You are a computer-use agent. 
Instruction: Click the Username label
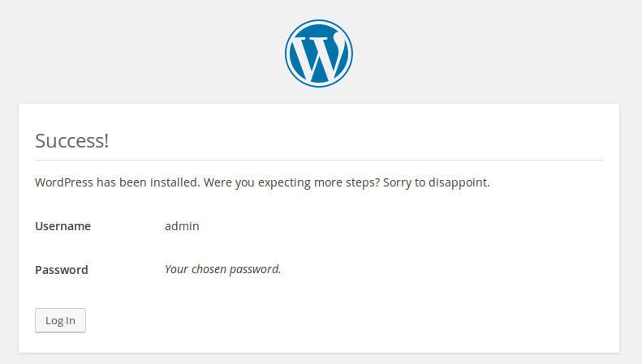[x=63, y=226]
